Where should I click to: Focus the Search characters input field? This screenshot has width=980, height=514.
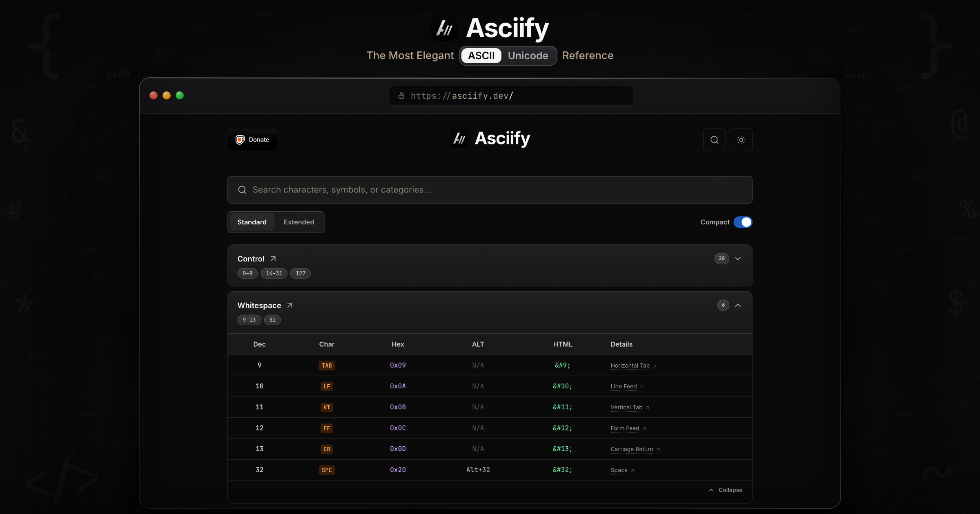[x=490, y=190]
